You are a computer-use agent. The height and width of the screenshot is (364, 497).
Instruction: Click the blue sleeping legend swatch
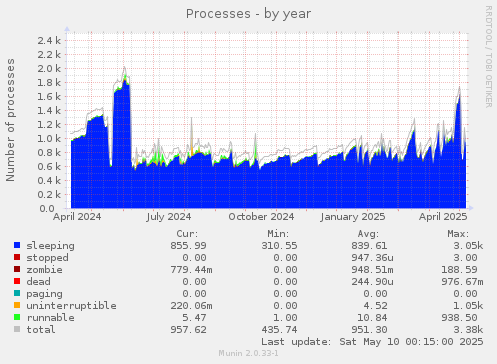tap(17, 245)
